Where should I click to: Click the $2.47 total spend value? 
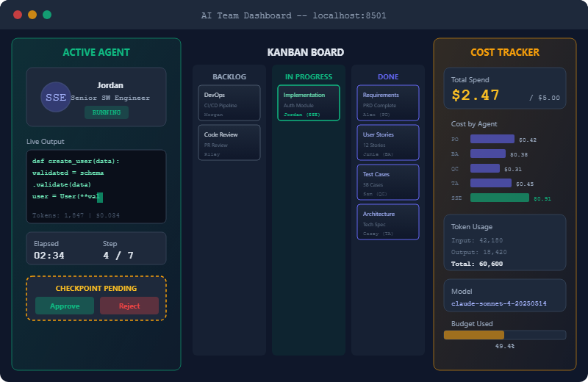tap(476, 95)
